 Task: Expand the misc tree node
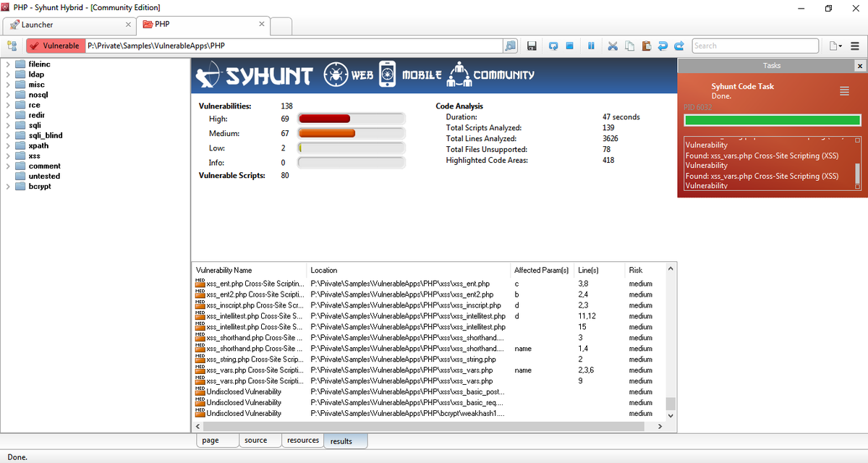7,85
